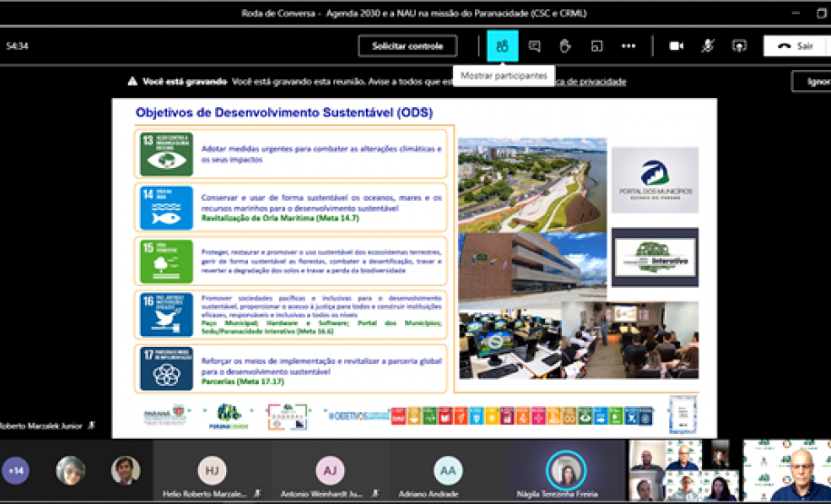The height and width of the screenshot is (504, 831).
Task: Click the Portal dos Municípios logo
Action: [655, 180]
